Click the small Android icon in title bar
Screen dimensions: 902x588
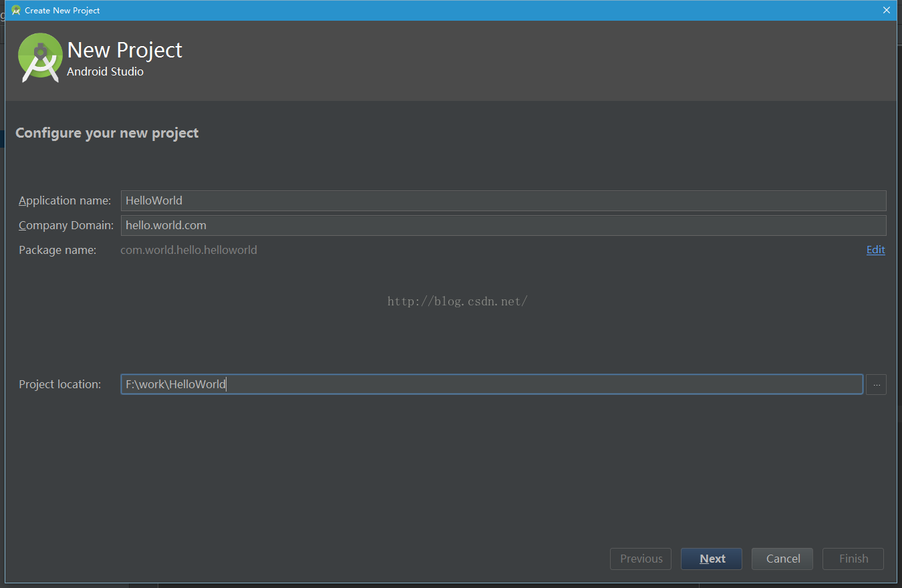(16, 10)
